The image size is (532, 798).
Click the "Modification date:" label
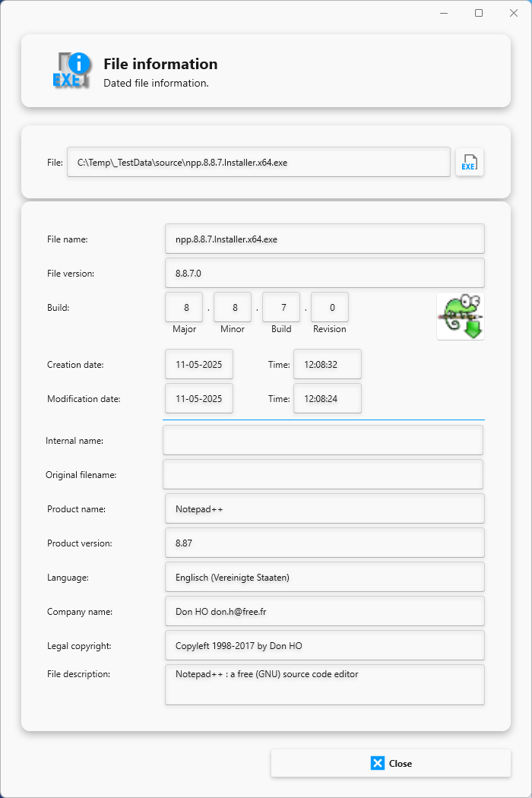coord(84,398)
